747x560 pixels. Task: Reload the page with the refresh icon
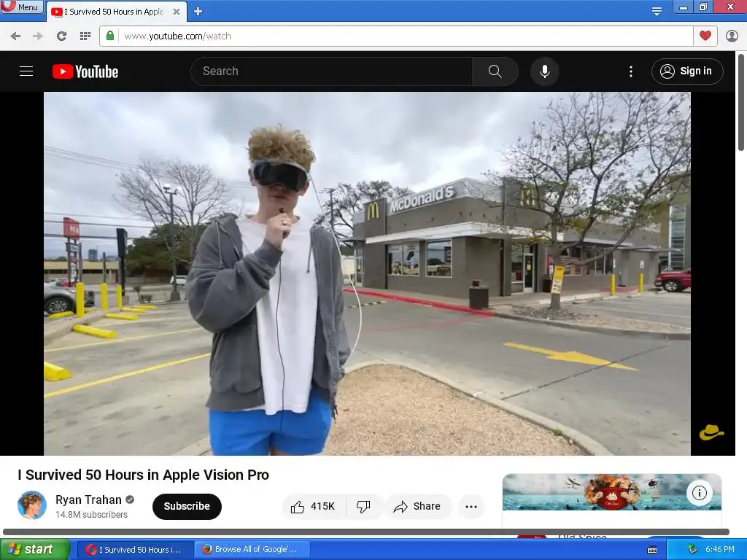[x=61, y=36]
